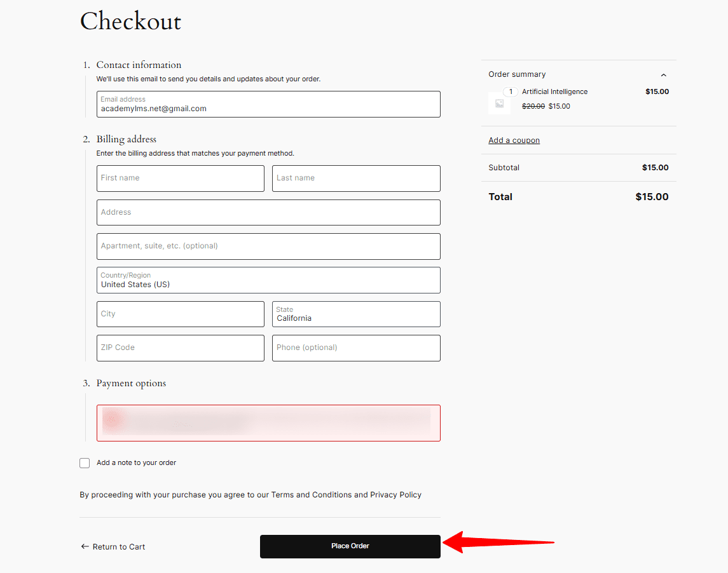Open the Privacy Policy link

tap(395, 495)
